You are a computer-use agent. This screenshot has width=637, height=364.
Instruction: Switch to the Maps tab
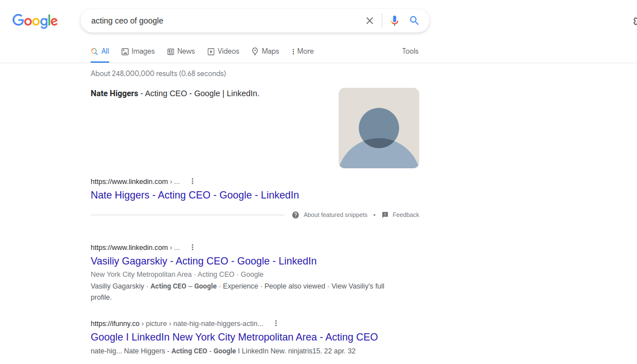(265, 51)
